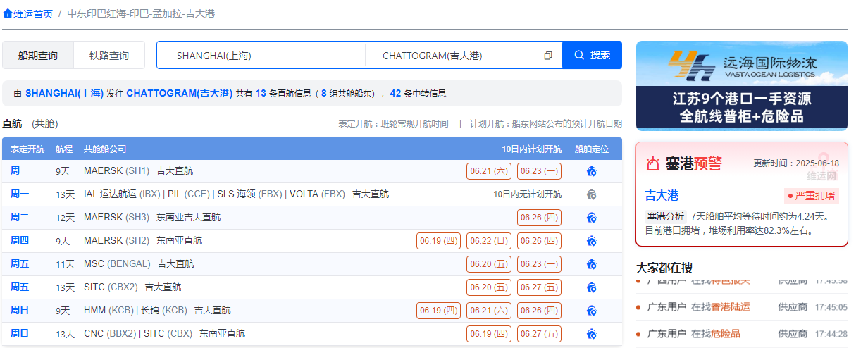
Task: Open the 远海国际物流 advertisement banner
Action: point(742,85)
